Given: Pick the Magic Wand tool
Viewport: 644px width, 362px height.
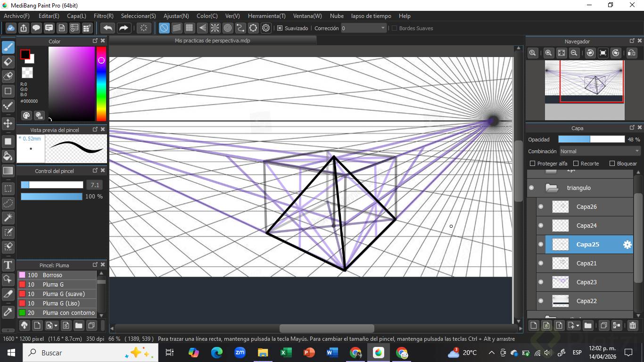Looking at the screenshot, I should click(x=8, y=218).
